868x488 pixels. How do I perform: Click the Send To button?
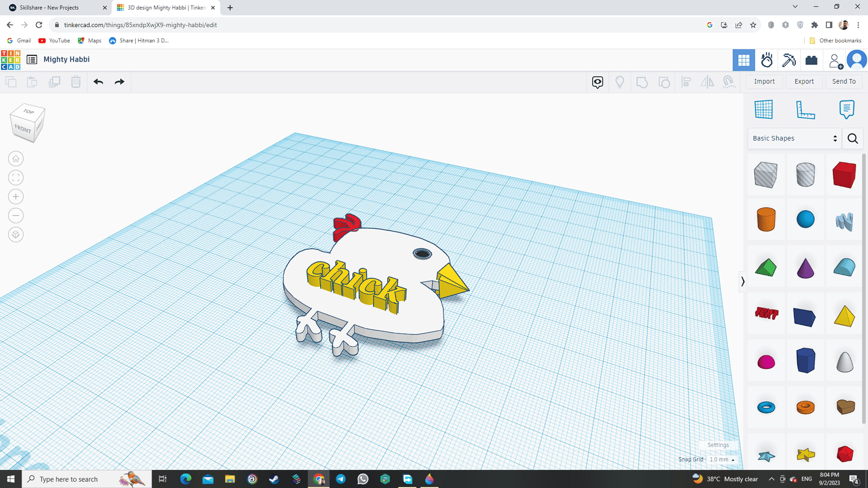(x=844, y=81)
